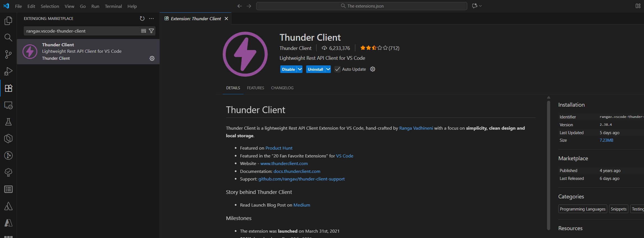Clear extensions search results
The image size is (644, 238).
tap(144, 31)
